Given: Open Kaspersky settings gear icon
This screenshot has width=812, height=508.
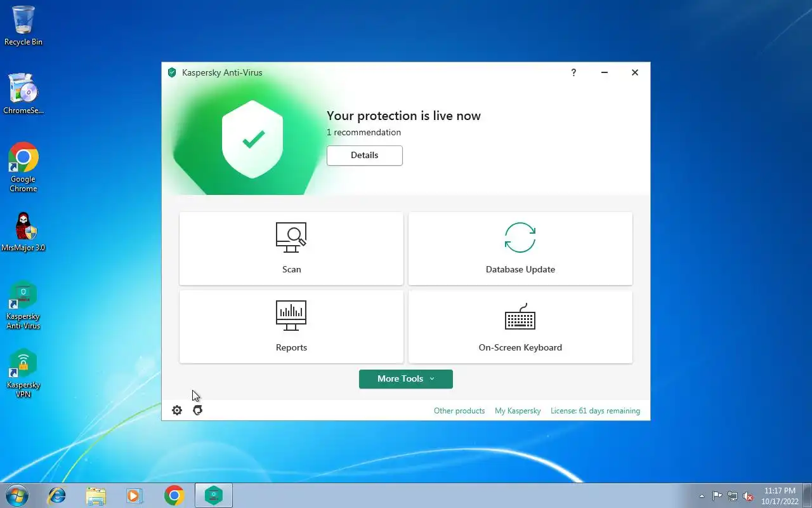Looking at the screenshot, I should 177,410.
